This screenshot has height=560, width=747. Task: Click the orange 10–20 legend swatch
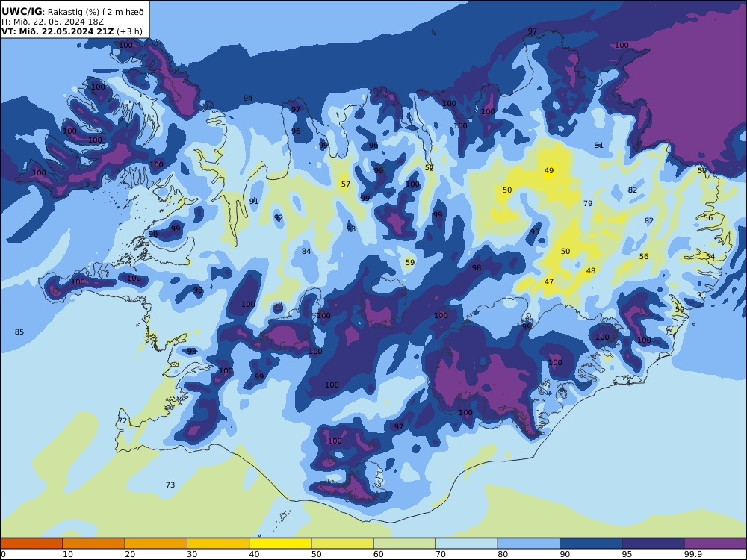click(94, 544)
